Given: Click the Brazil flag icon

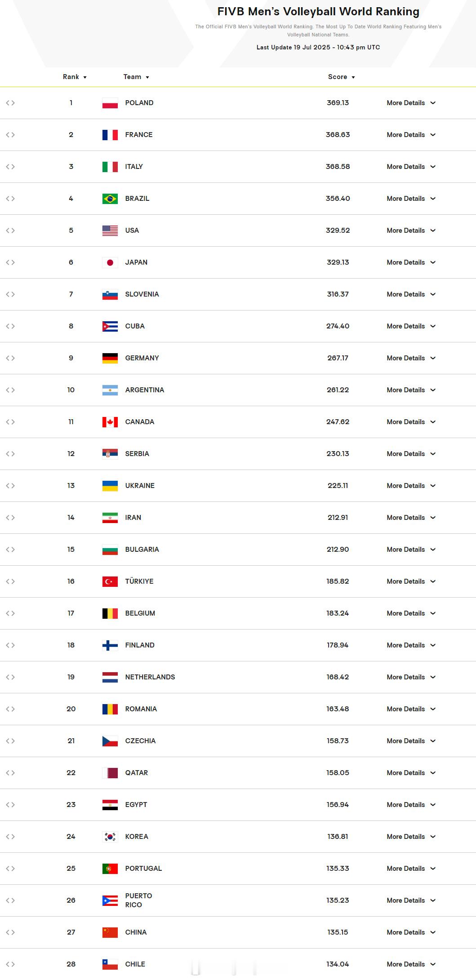Looking at the screenshot, I should click(x=110, y=199).
